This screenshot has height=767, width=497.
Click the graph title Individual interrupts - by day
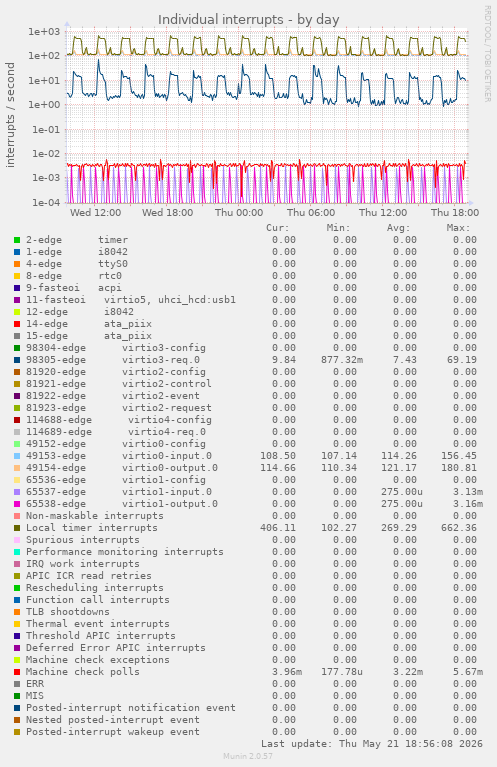coord(248,20)
